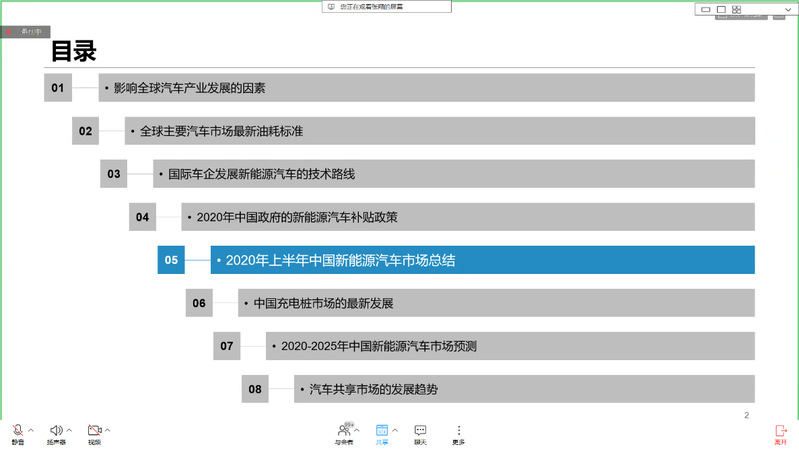Click the blue 05 number box
Viewport: 799px width, 449px height.
point(171,260)
